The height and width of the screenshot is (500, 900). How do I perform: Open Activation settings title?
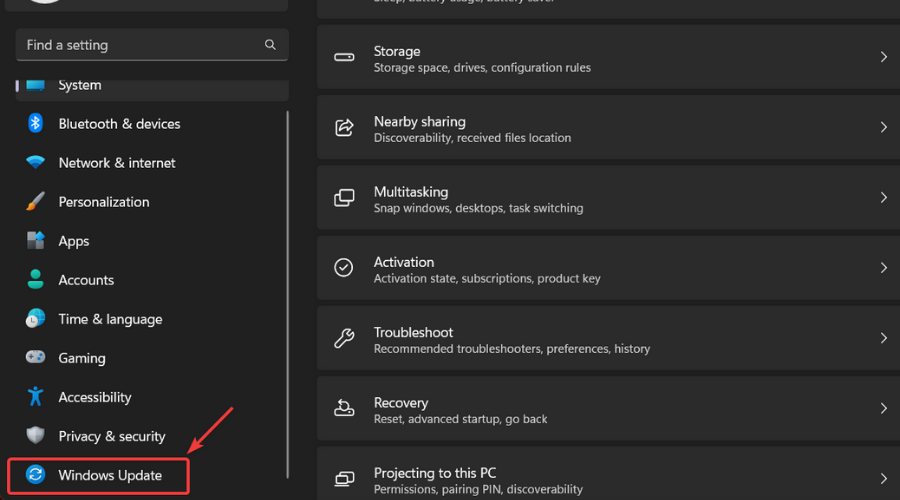click(x=404, y=262)
